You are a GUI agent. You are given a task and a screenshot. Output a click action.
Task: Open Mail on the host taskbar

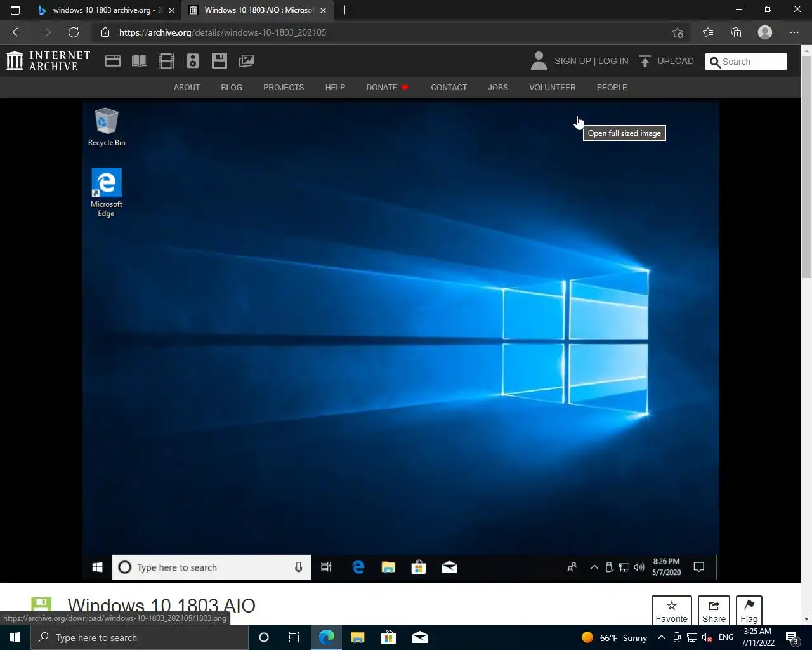click(420, 637)
